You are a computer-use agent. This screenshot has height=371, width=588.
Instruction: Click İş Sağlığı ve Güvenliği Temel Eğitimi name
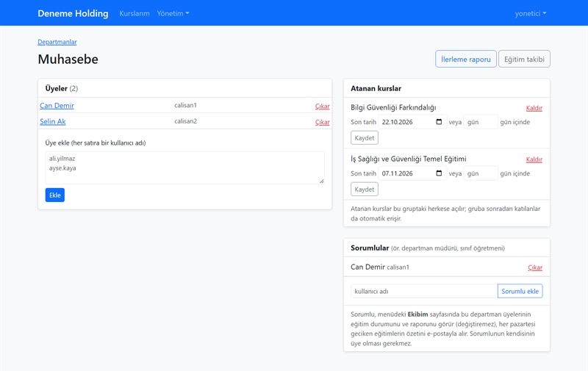coord(409,159)
